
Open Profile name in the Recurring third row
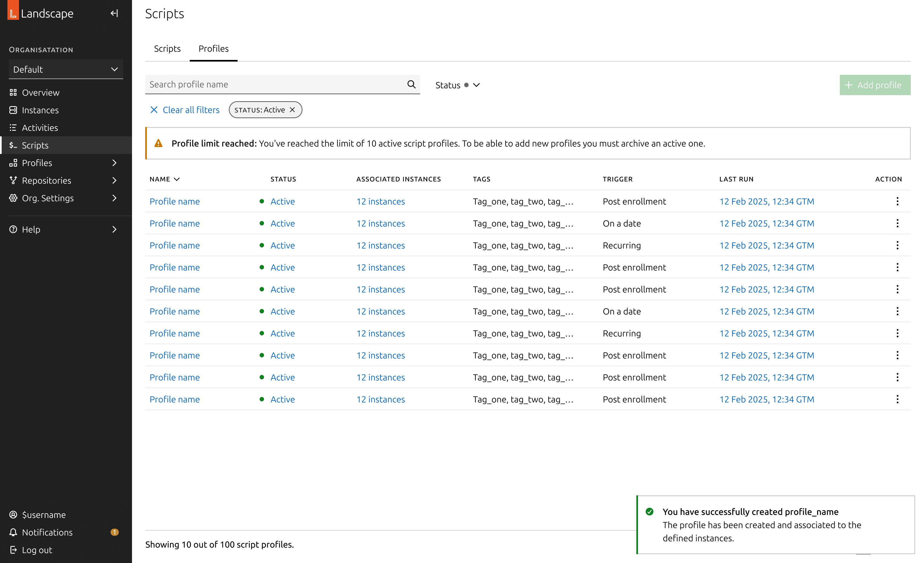(x=174, y=245)
